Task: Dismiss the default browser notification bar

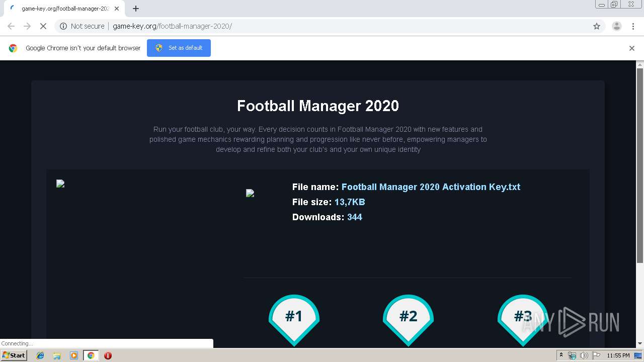Action: pos(631,48)
